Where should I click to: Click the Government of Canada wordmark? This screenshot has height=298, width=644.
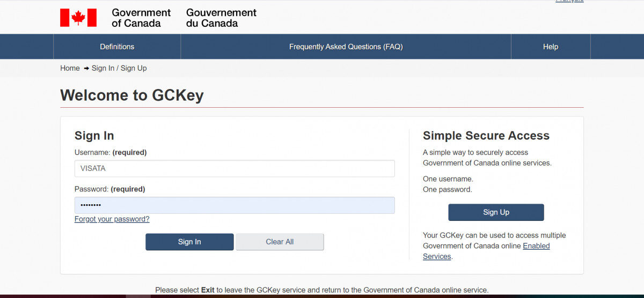click(141, 18)
